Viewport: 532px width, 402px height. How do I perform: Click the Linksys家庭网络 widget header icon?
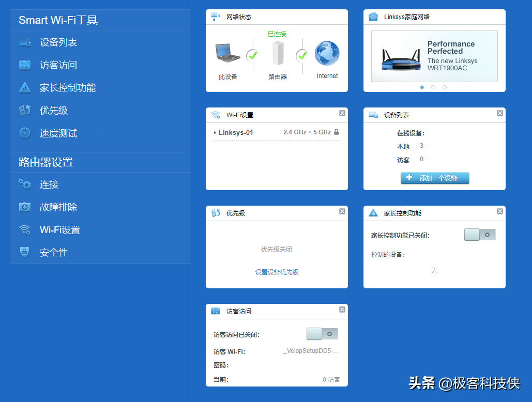tap(373, 17)
